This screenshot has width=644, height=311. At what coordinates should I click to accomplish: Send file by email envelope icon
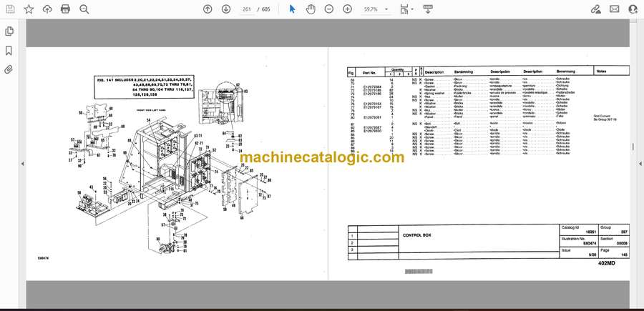click(615, 9)
